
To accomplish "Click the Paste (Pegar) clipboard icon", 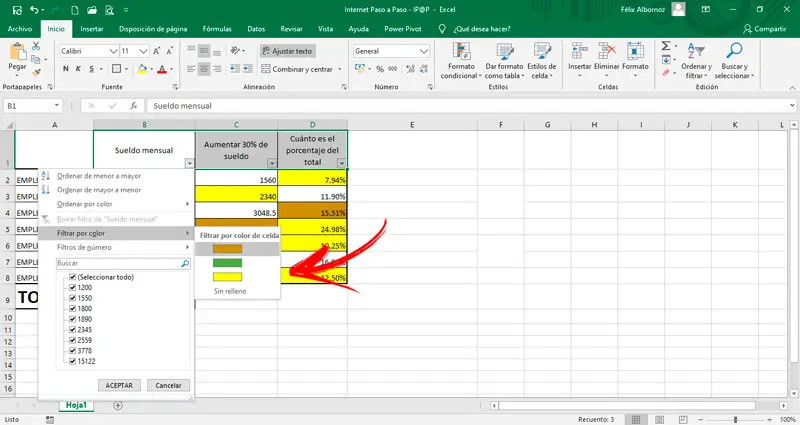I will tap(17, 52).
